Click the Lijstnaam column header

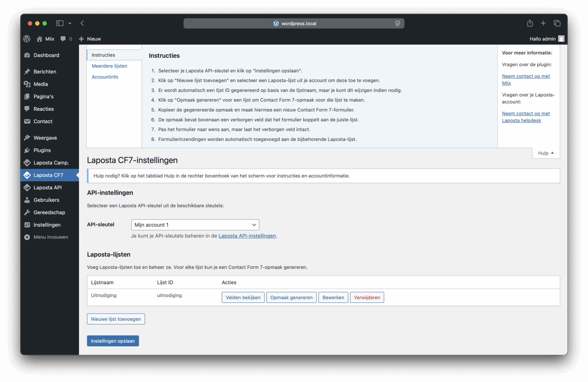102,282
